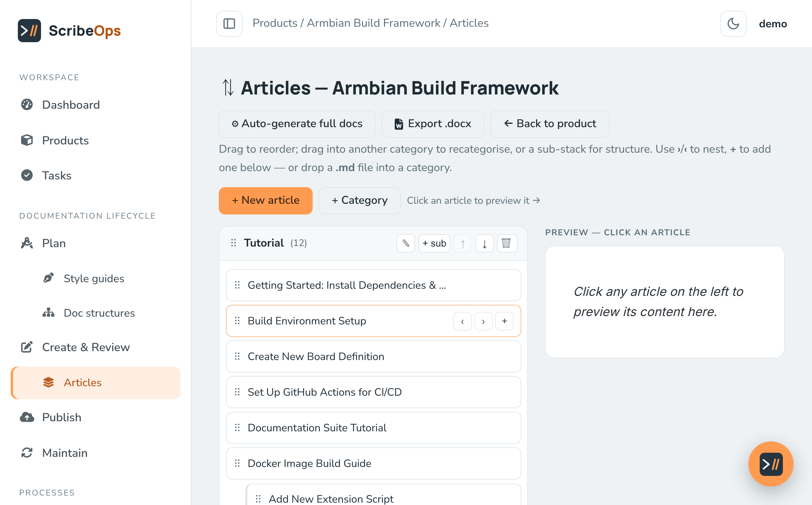Go to Products in sidebar
The image size is (812, 505).
tap(96, 140)
